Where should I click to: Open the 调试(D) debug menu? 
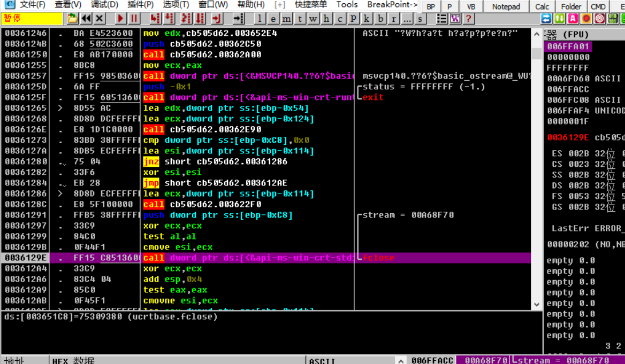pyautogui.click(x=104, y=5)
